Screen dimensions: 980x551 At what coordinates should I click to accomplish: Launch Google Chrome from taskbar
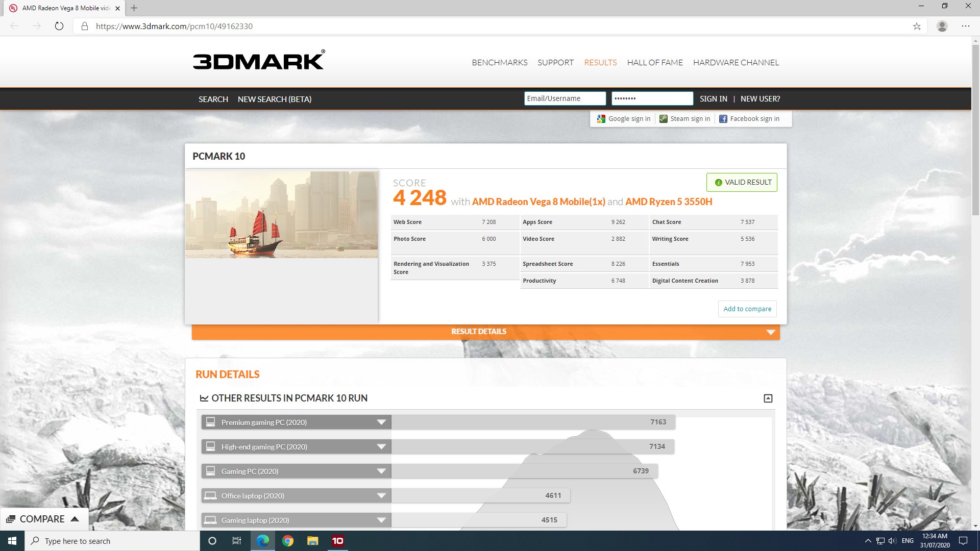point(288,541)
